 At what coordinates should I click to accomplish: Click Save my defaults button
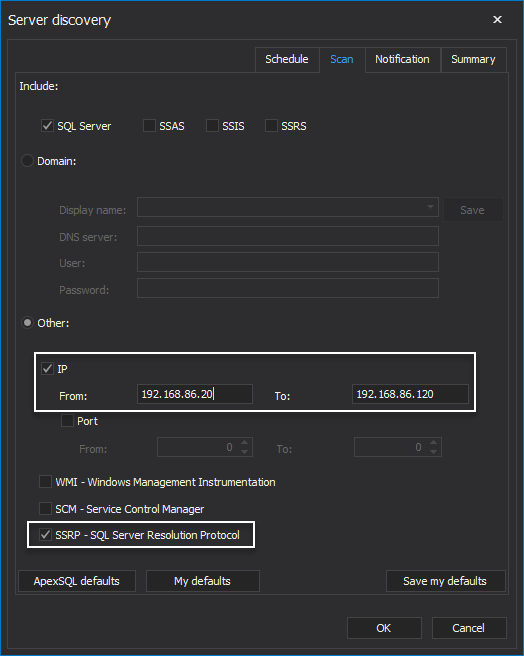coord(445,581)
